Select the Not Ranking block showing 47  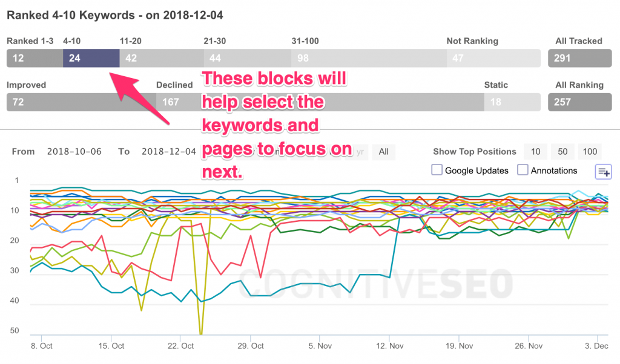pos(493,58)
